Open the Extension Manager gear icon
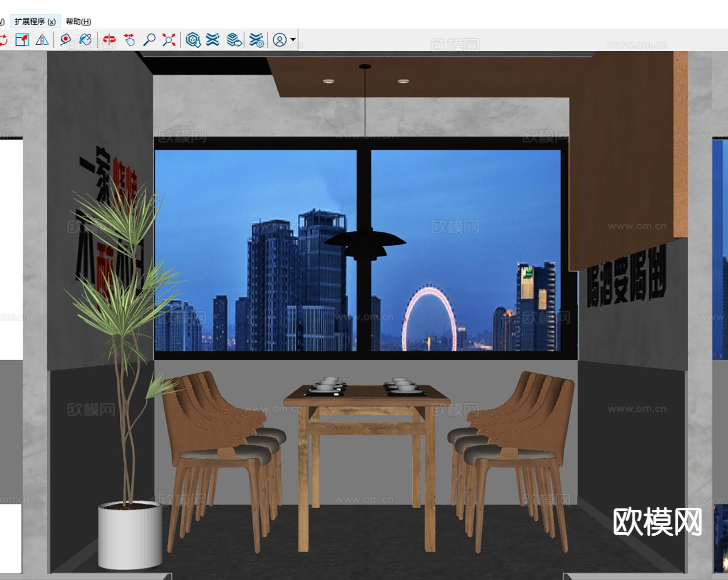The image size is (728, 580). click(257, 40)
